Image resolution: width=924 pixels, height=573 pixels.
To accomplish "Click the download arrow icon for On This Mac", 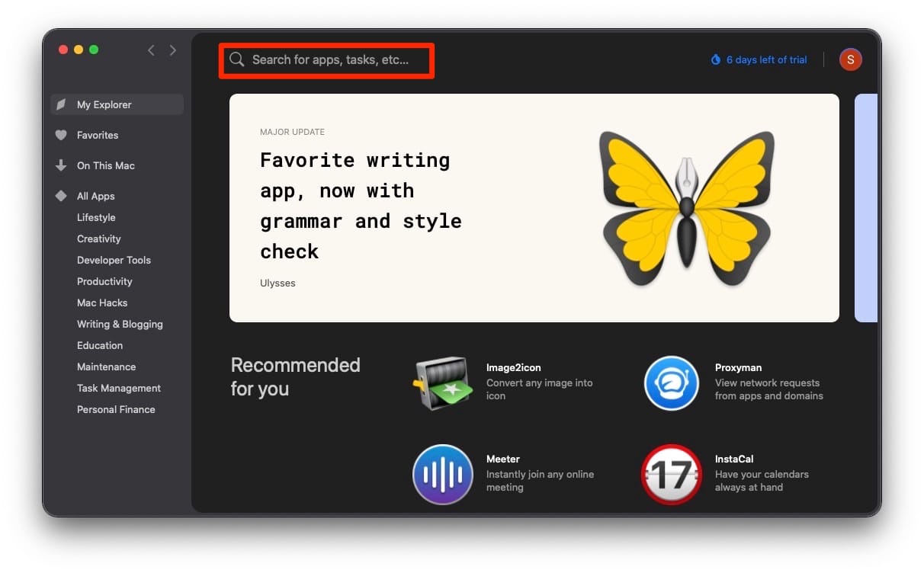I will [x=61, y=165].
